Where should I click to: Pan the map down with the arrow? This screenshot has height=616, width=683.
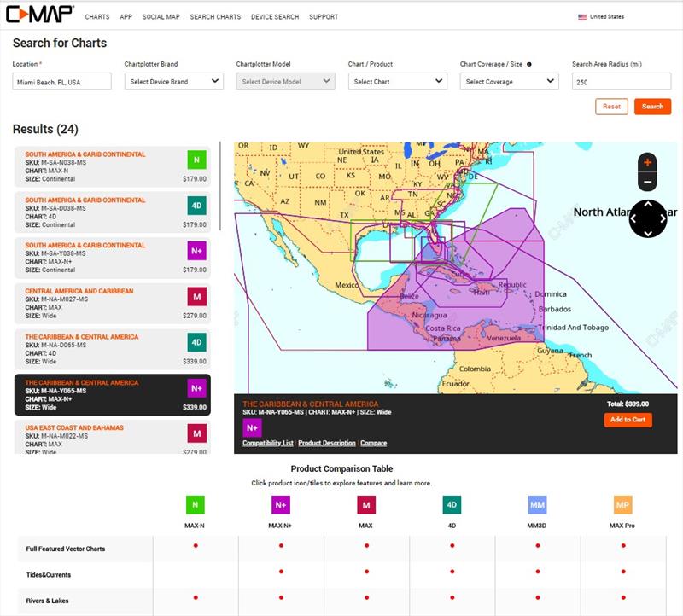(x=648, y=233)
